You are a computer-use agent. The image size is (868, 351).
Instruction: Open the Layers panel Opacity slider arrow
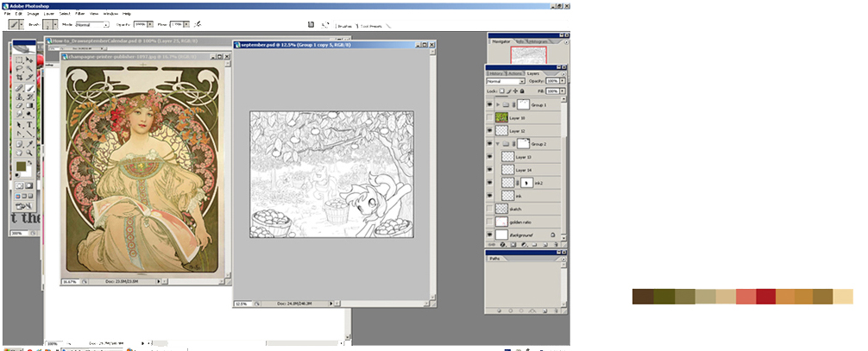563,81
